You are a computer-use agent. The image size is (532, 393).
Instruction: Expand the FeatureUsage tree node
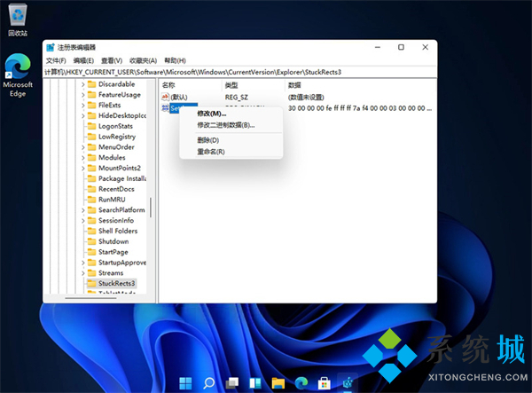pos(83,95)
